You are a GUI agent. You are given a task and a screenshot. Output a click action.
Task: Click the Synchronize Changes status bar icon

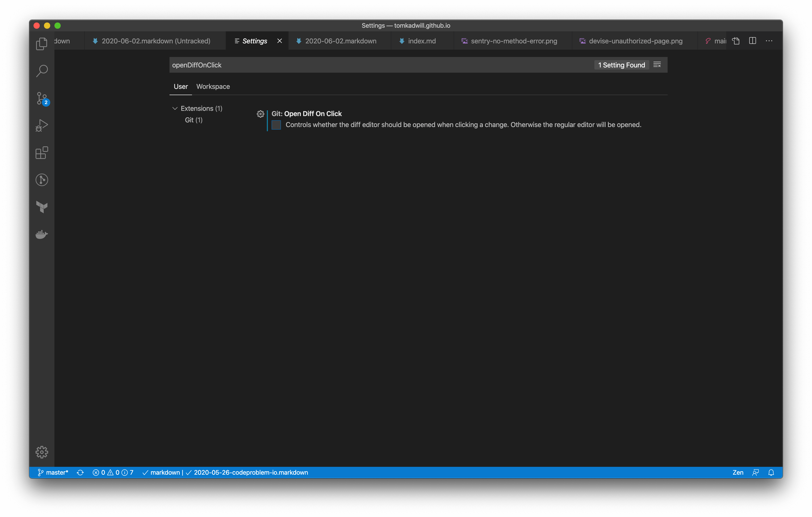[80, 473]
